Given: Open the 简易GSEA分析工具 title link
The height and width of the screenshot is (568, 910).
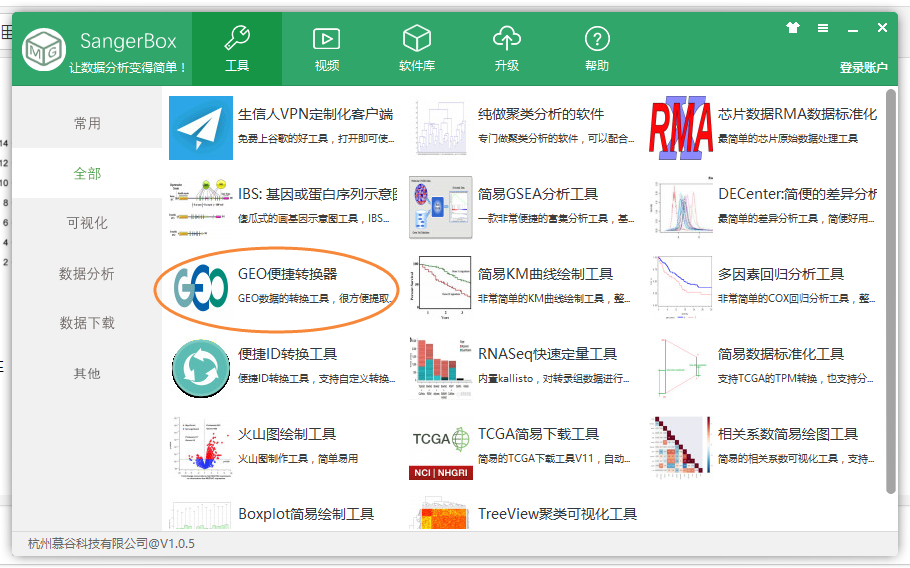Looking at the screenshot, I should (x=538, y=194).
